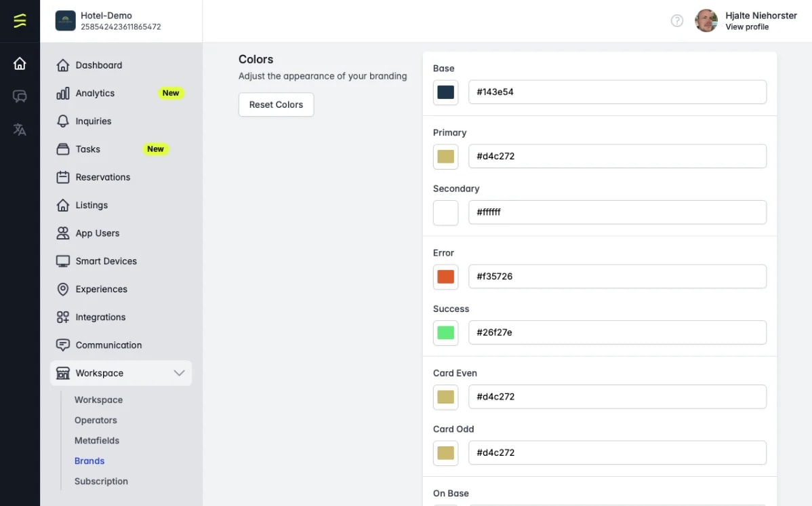This screenshot has height=506, width=812.
Task: Click the Experiences location pin icon
Action: click(62, 290)
